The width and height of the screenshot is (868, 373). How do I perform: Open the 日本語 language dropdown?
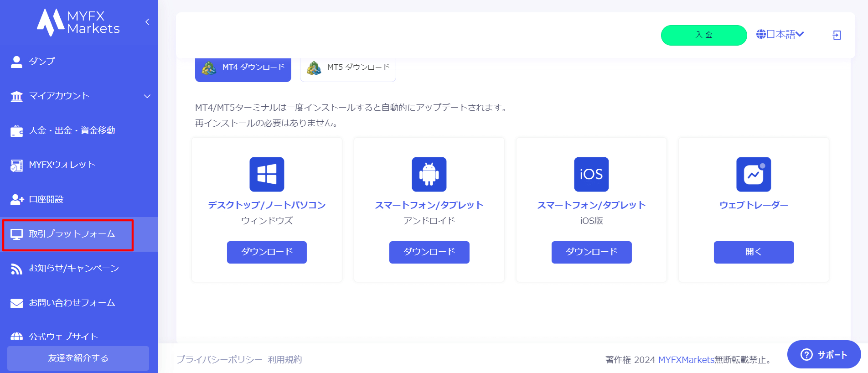(780, 34)
